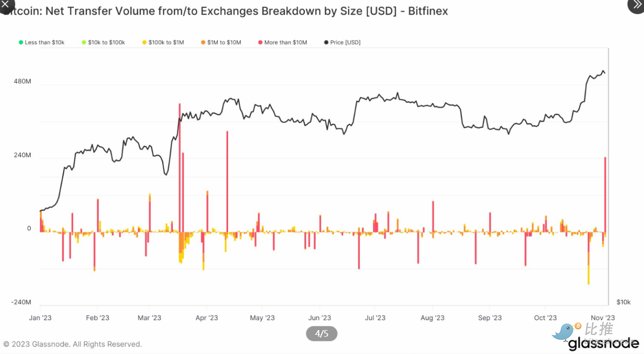Viewport: 644px width, 354px height.
Task: Click the 480M y-axis label
Action: point(22,81)
